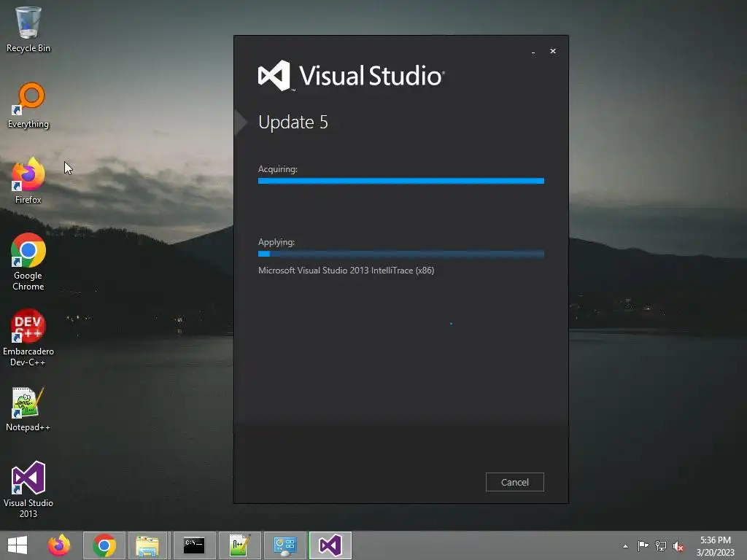The width and height of the screenshot is (747, 560).
Task: Open File Explorer from the taskbar
Action: [147, 545]
